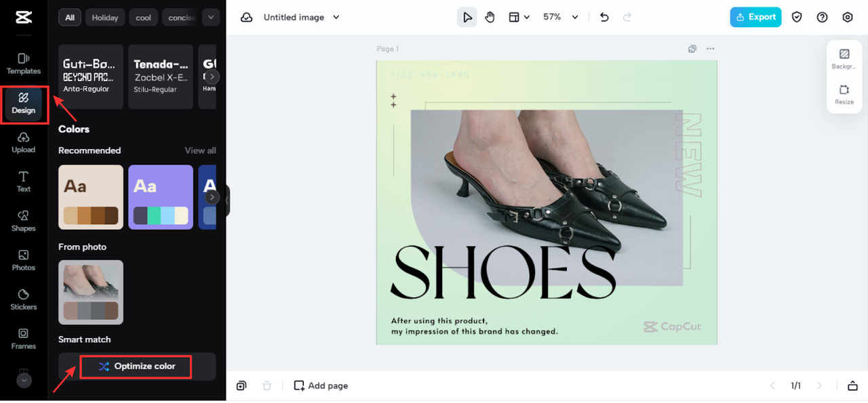Click the Add page button
Screen dimensions: 868x403
point(321,385)
